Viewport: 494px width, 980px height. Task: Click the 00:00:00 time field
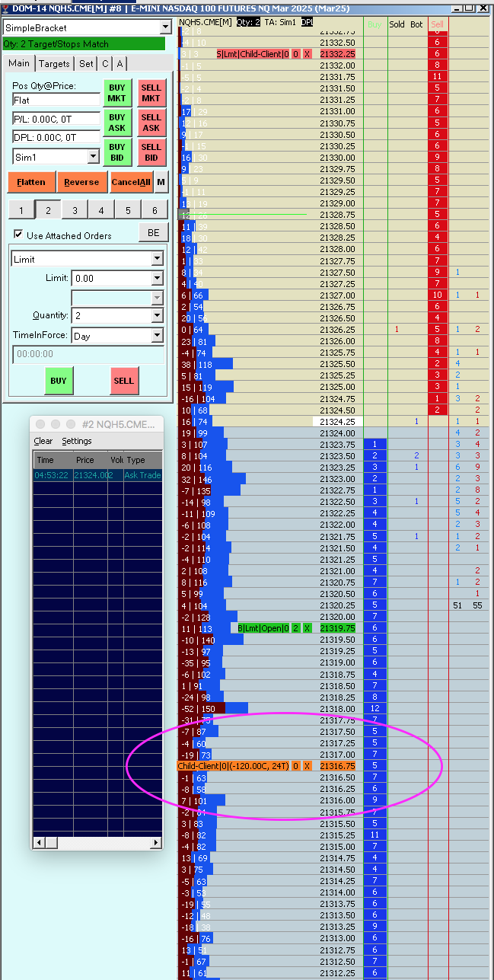tap(88, 354)
